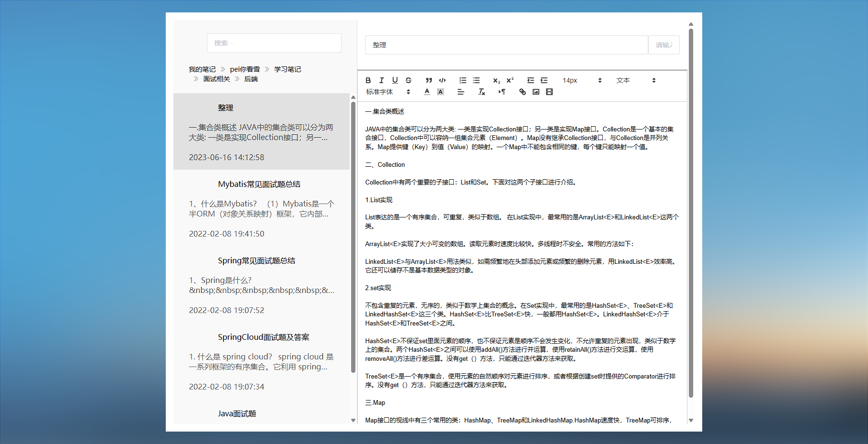Open the text color picker

coord(427,92)
